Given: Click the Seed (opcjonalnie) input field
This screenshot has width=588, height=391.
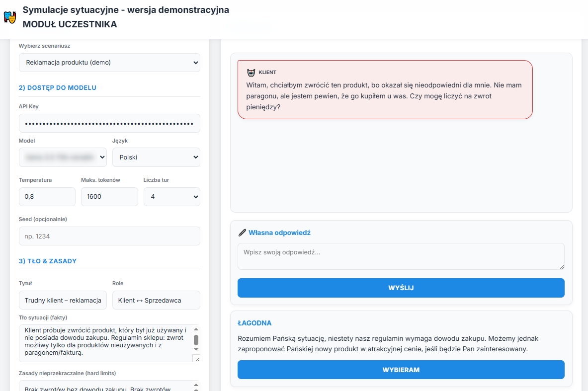Looking at the screenshot, I should (109, 236).
